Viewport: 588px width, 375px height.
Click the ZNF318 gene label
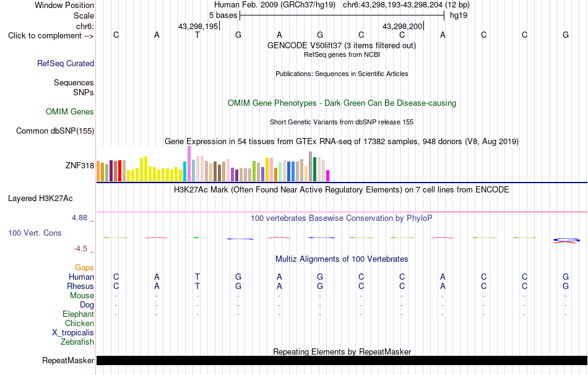pos(80,165)
